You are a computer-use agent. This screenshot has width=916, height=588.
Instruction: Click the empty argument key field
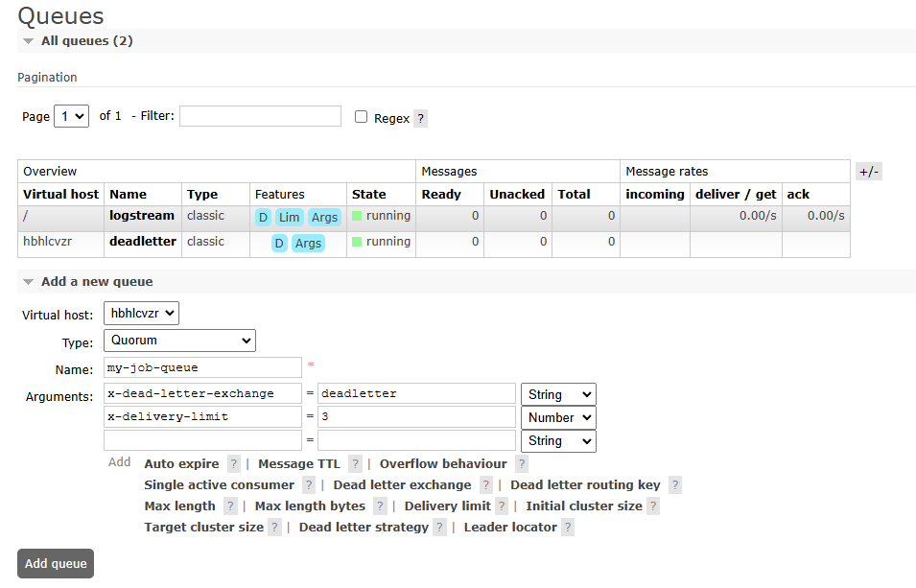(x=202, y=440)
